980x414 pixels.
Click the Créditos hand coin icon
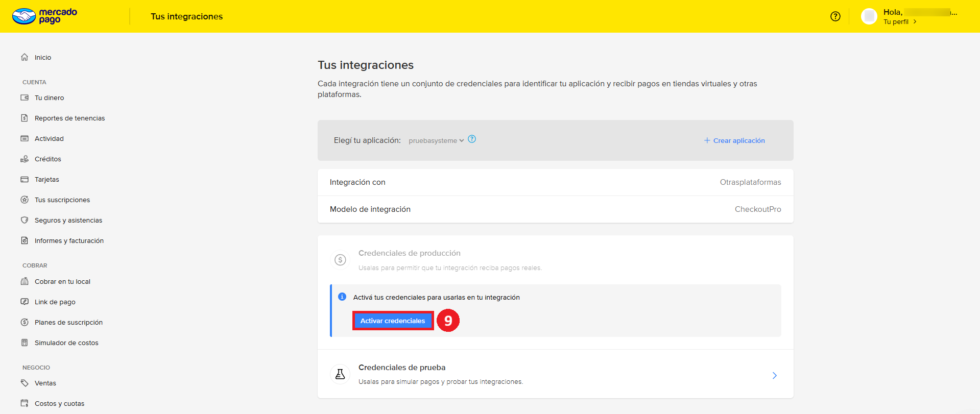pyautogui.click(x=25, y=159)
